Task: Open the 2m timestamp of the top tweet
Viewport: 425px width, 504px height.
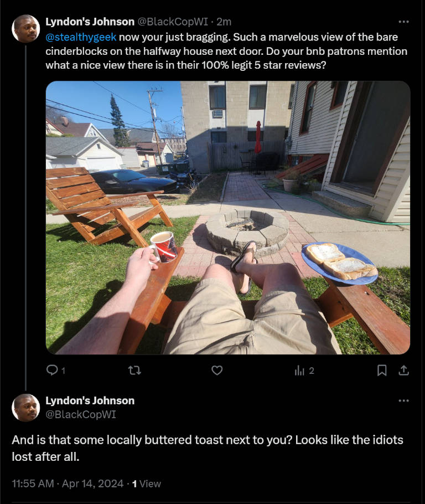Action: (224, 22)
